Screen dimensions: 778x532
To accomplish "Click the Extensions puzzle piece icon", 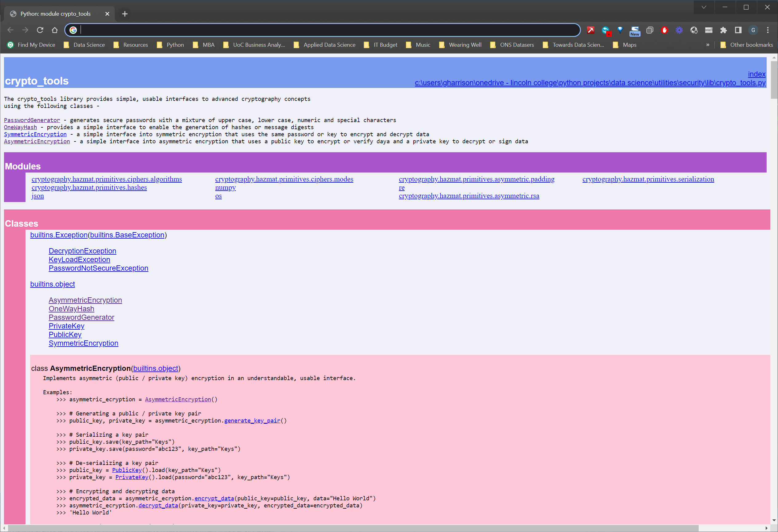I will point(724,30).
